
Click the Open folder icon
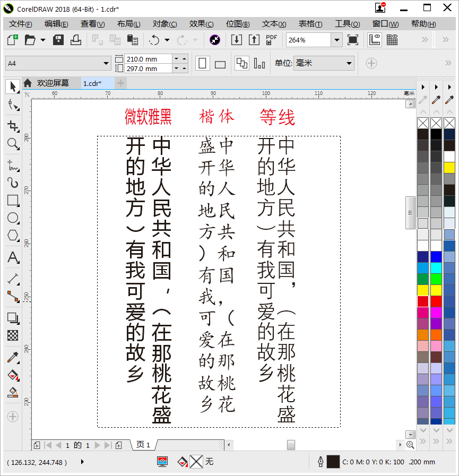[30, 40]
